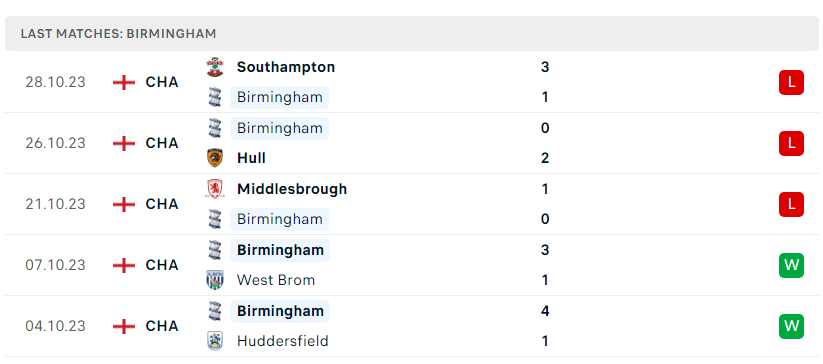Viewport: 823px width, 364px height.
Task: Open the Middlesbrough team link
Action: (292, 189)
